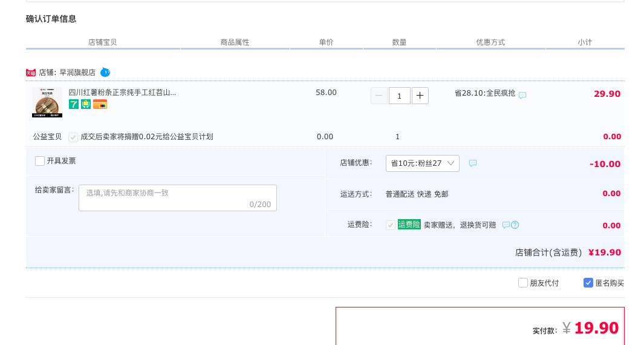Click the 优惠方式 column header

[x=490, y=42]
